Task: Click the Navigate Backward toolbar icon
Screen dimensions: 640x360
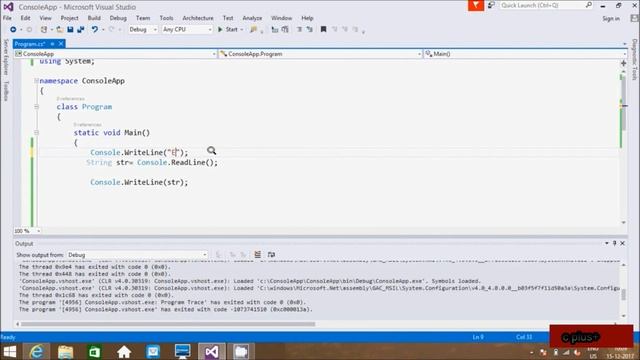Action: coord(13,29)
